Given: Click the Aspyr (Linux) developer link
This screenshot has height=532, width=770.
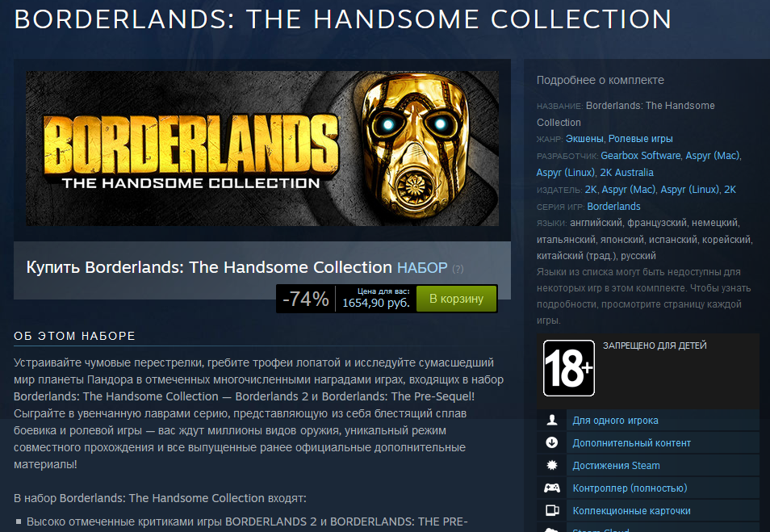Looking at the screenshot, I should click(x=566, y=173).
